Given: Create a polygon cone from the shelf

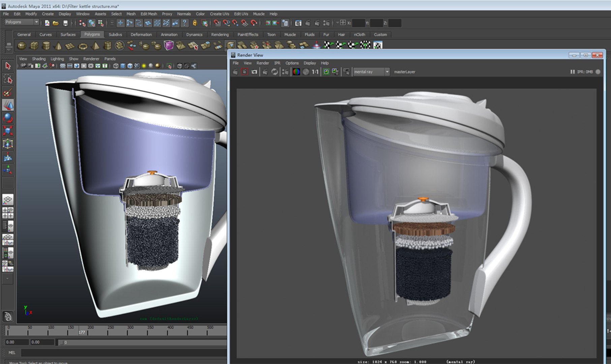Looking at the screenshot, I should click(58, 45).
